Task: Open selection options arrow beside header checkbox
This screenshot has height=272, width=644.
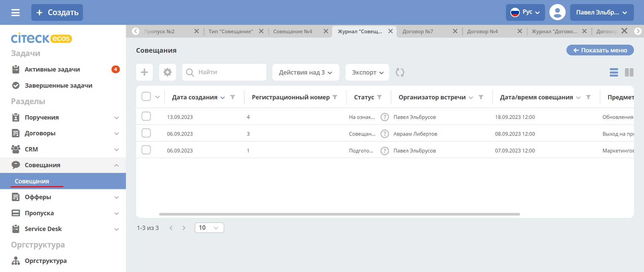Action: point(157,97)
